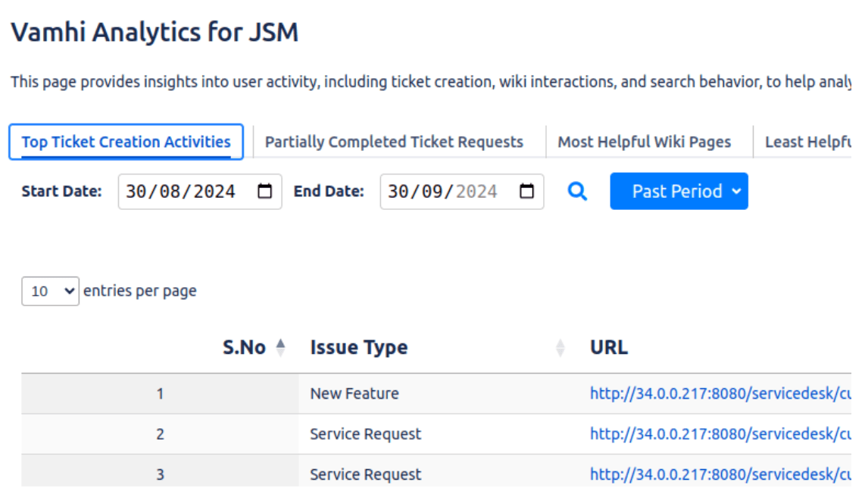This screenshot has height=501, width=868.
Task: Expand the entries per page selector
Action: 51,290
